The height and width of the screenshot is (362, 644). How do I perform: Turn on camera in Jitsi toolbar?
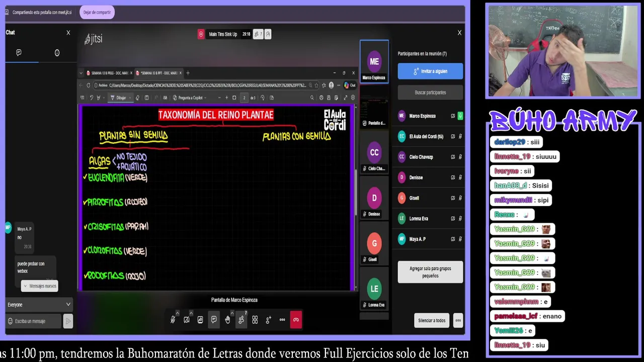[186, 320]
